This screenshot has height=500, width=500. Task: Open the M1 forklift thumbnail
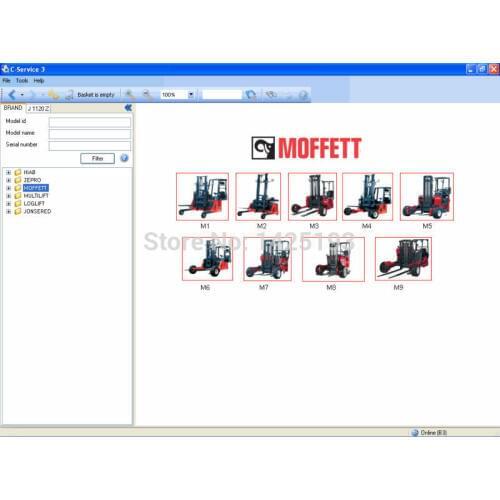(x=202, y=196)
